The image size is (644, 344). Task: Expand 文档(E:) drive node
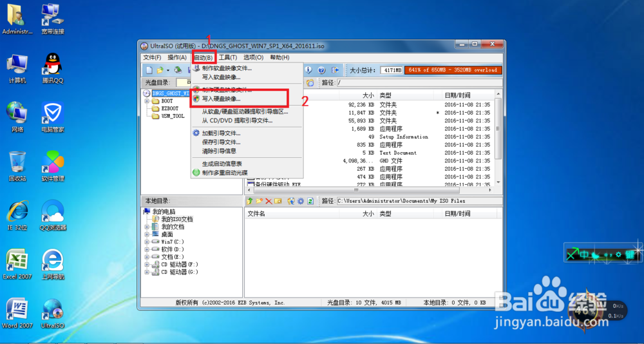pyautogui.click(x=147, y=257)
